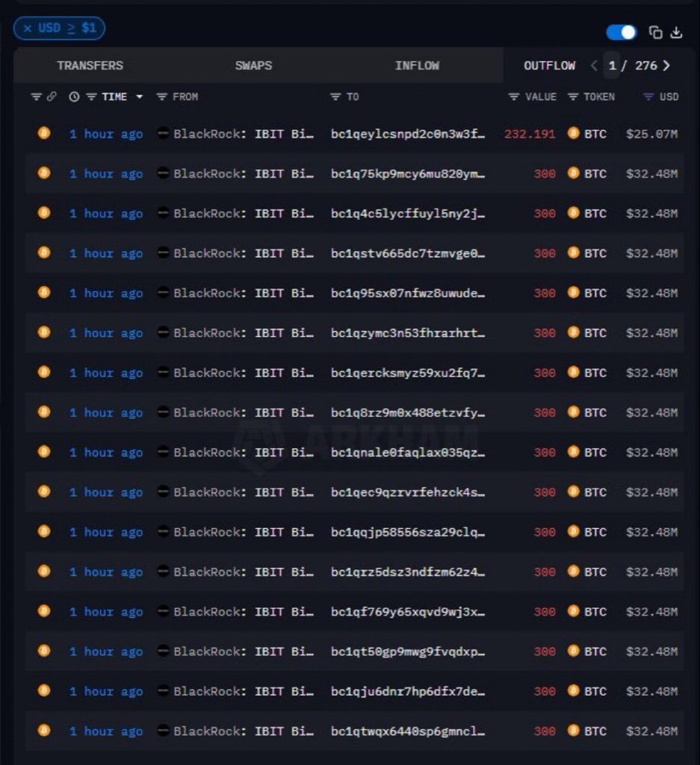Click Bitcoin row icon for bc1qstv665dc7tzmvge0
The height and width of the screenshot is (765, 700).
(x=44, y=253)
